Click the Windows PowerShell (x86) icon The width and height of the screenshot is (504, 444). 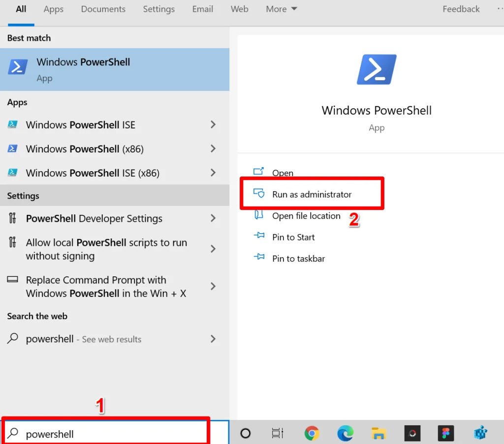pyautogui.click(x=12, y=148)
